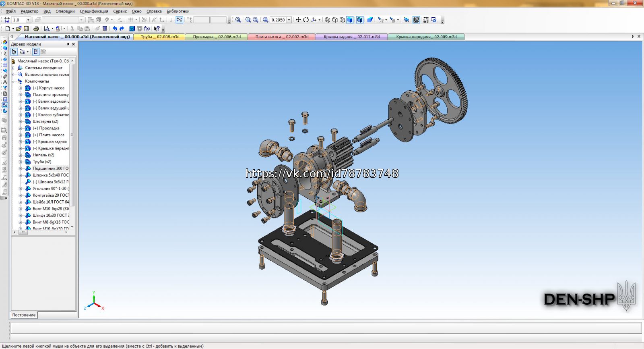Screen dimensions: 644x349
Task: Toggle the perspective projection icon
Action: [370, 20]
